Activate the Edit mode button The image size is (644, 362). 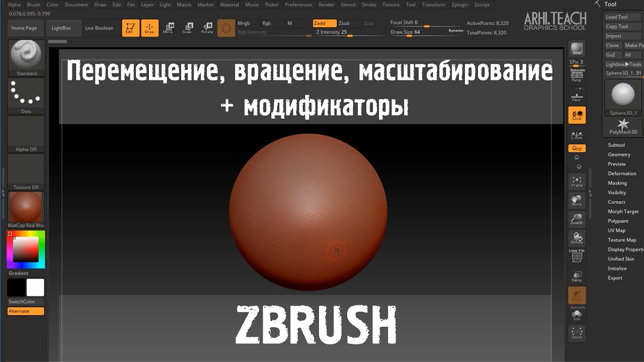[131, 28]
